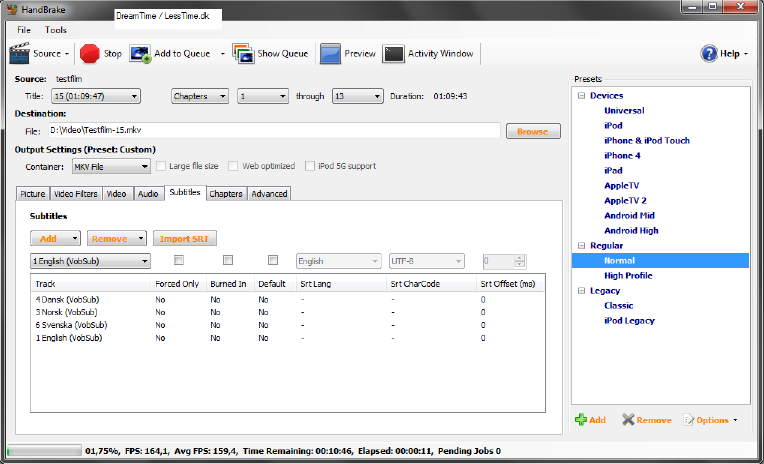This screenshot has height=464, width=764.
Task: Toggle Web optimized checkbox
Action: pyautogui.click(x=233, y=166)
